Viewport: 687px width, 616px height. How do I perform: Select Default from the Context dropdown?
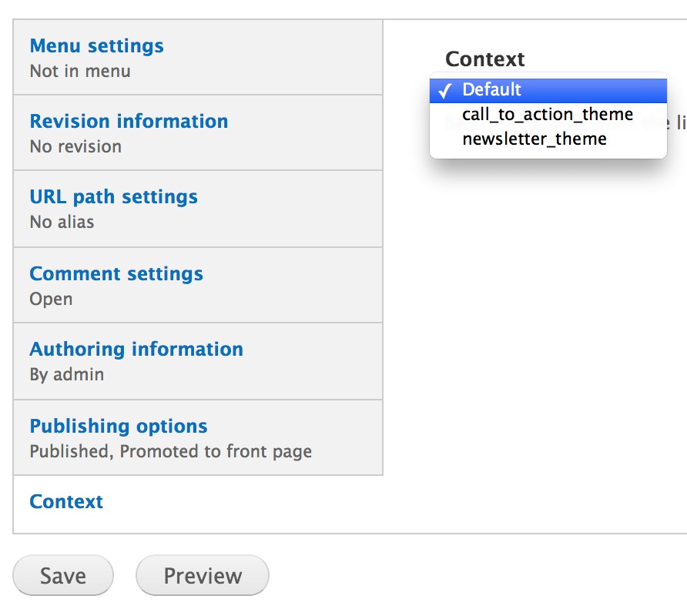coord(492,89)
